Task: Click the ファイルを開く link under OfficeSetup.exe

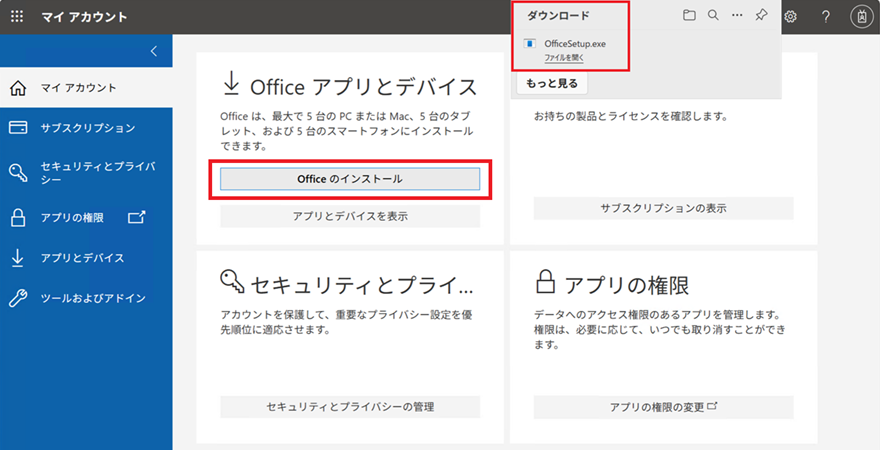Action: pyautogui.click(x=565, y=57)
